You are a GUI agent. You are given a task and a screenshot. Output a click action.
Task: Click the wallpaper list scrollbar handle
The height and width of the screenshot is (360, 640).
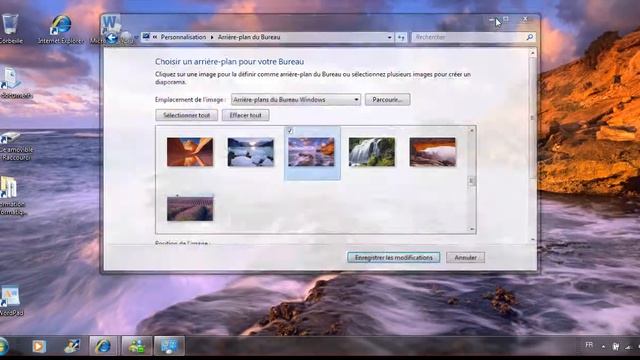[471, 181]
